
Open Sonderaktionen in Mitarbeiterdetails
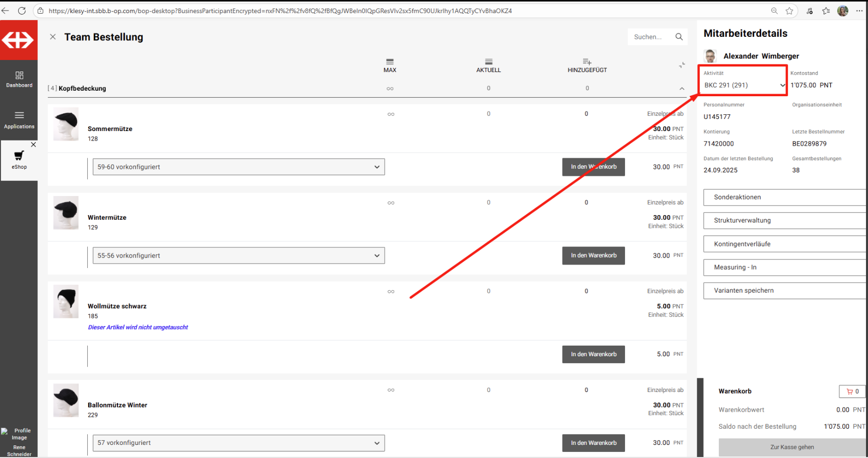(x=784, y=197)
